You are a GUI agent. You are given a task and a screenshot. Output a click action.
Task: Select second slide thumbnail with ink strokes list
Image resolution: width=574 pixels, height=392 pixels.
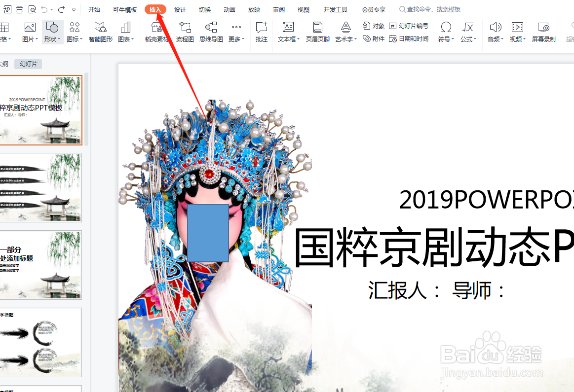click(40, 187)
